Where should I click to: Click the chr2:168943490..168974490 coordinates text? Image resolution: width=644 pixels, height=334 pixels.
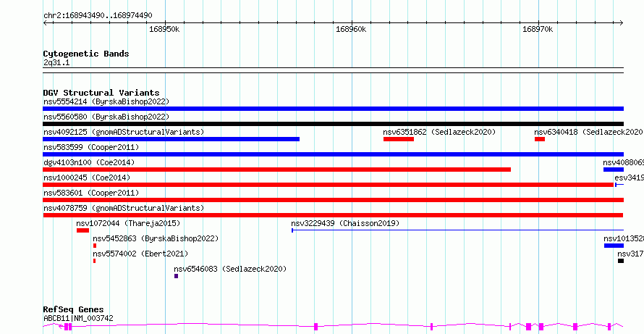(98, 16)
